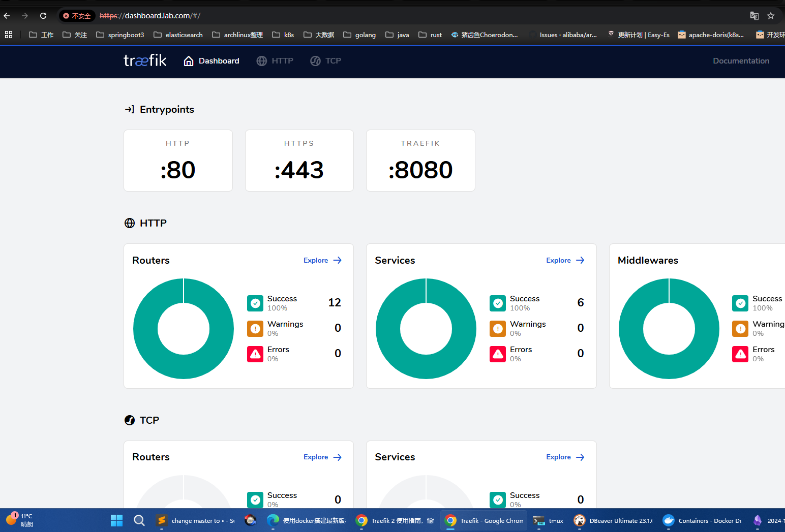Click the HTTP Routers Success check icon
785x532 pixels.
(x=255, y=303)
